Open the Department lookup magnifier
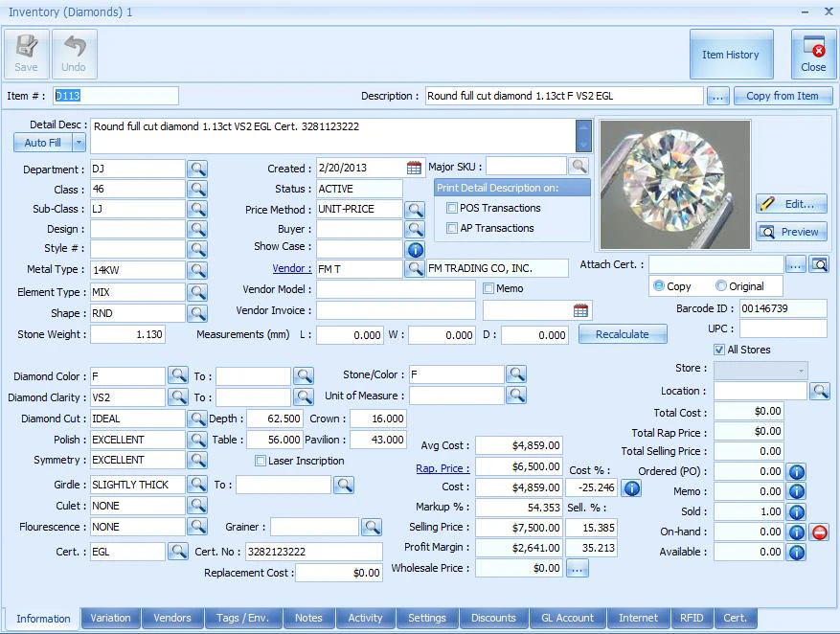 coord(197,169)
